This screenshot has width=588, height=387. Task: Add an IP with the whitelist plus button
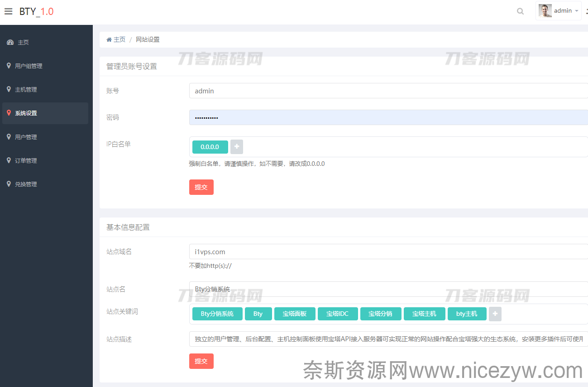pos(237,147)
